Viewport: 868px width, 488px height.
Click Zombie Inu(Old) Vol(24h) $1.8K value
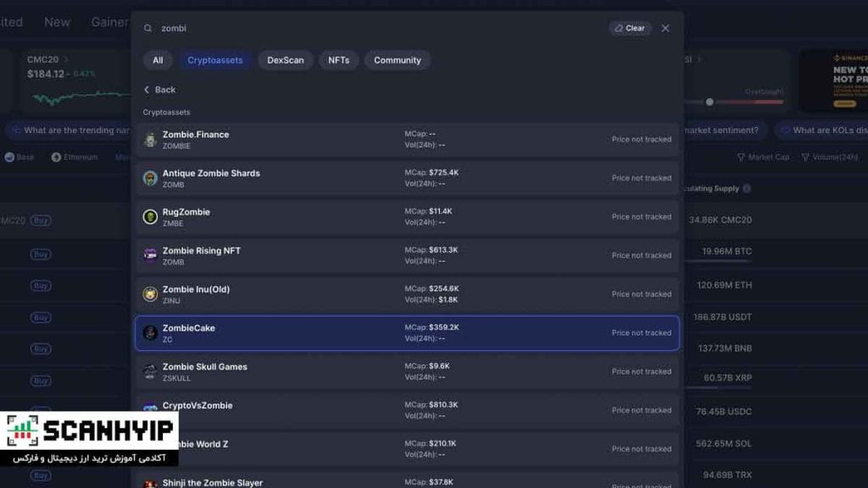(448, 300)
